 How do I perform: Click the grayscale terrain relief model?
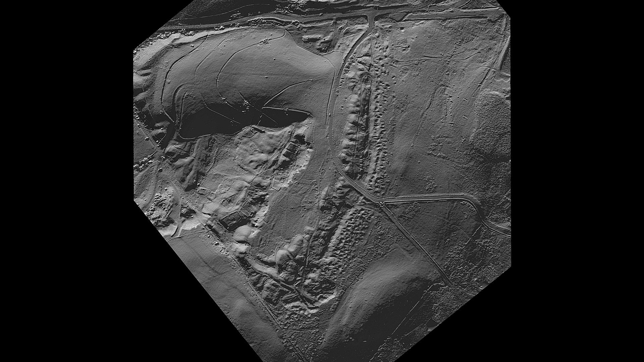(x=322, y=181)
